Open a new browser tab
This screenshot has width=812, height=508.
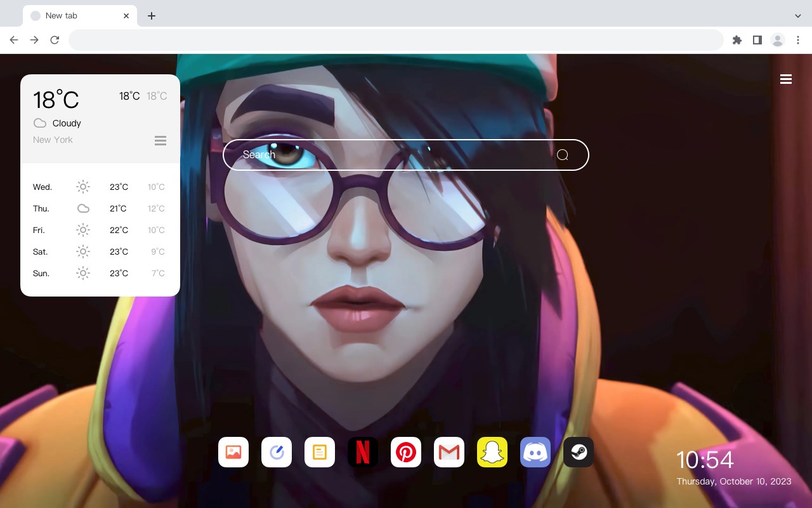point(151,16)
